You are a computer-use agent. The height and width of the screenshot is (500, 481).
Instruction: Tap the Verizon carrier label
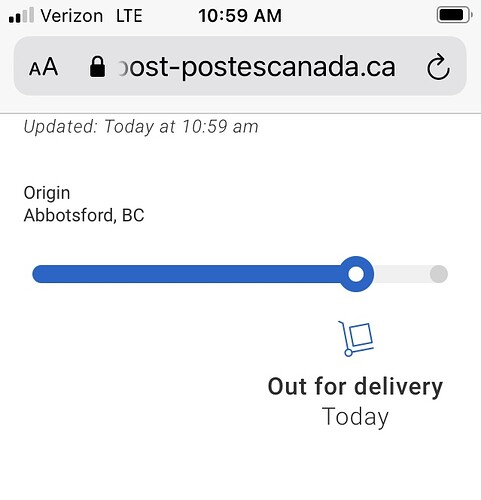coord(72,16)
